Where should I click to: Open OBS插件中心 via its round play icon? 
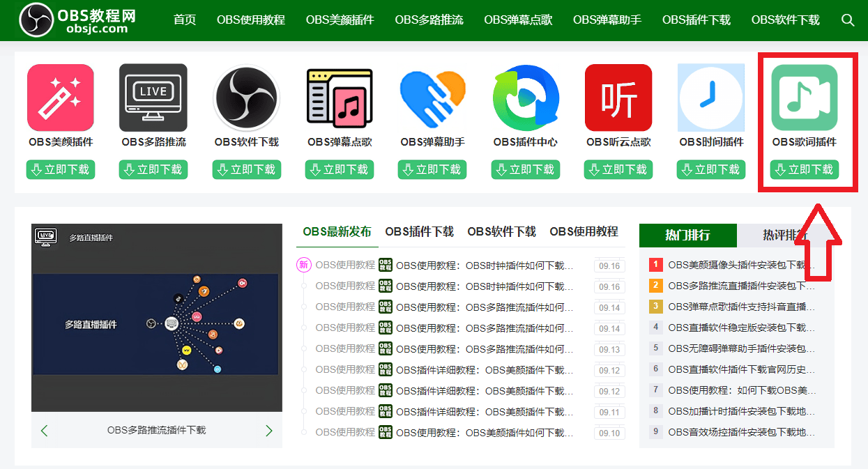pos(525,98)
